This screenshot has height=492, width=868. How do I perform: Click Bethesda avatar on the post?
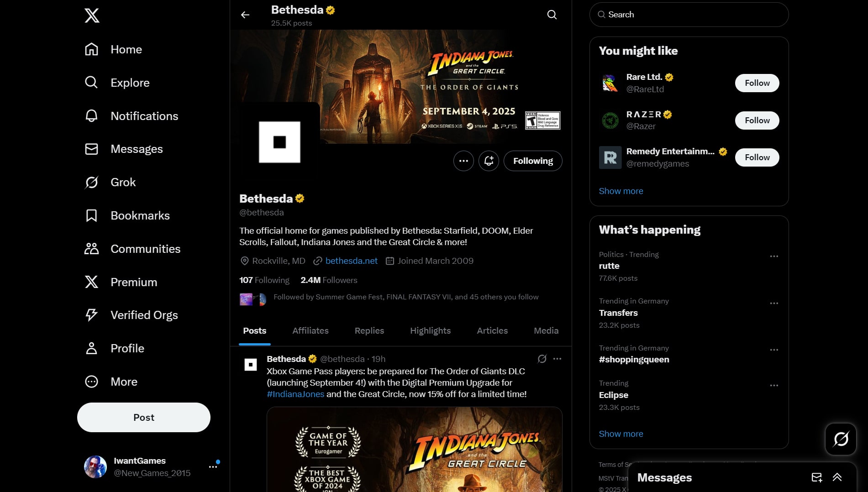click(x=250, y=365)
